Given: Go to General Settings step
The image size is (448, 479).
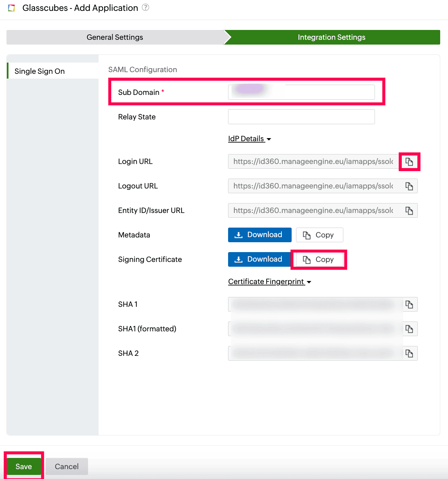Looking at the screenshot, I should coord(115,37).
